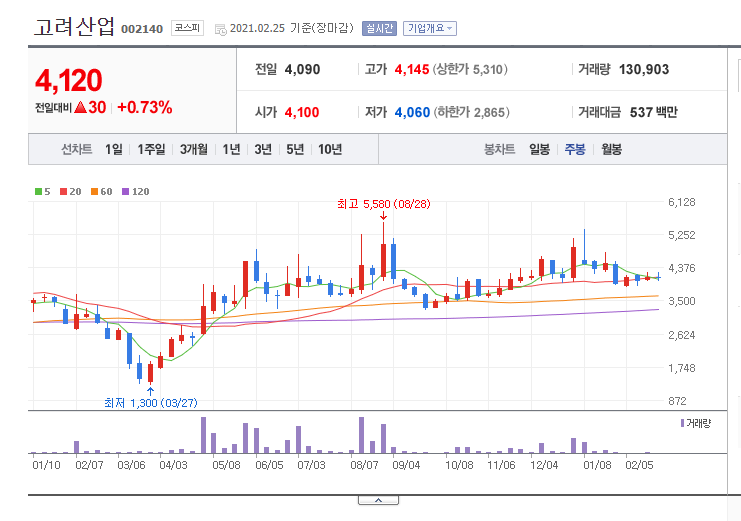The width and height of the screenshot is (741, 521).
Task: Click the 01/10 date axis label
Action: click(46, 465)
